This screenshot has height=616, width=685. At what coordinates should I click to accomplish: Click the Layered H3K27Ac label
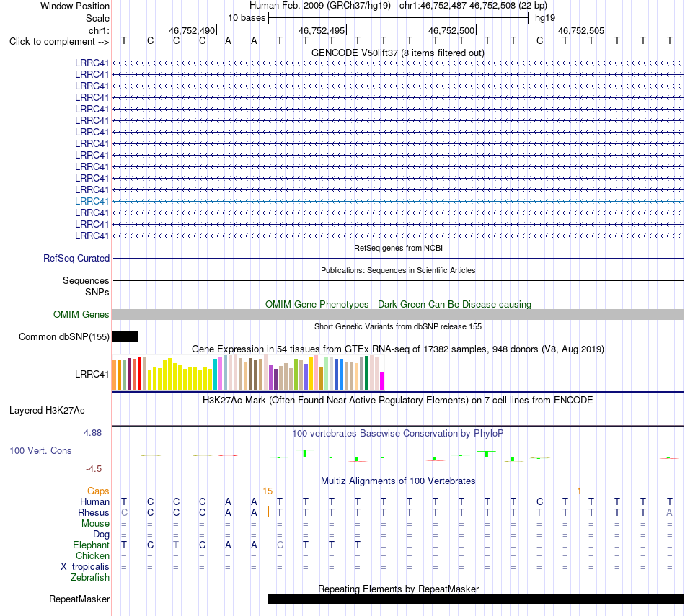47,411
